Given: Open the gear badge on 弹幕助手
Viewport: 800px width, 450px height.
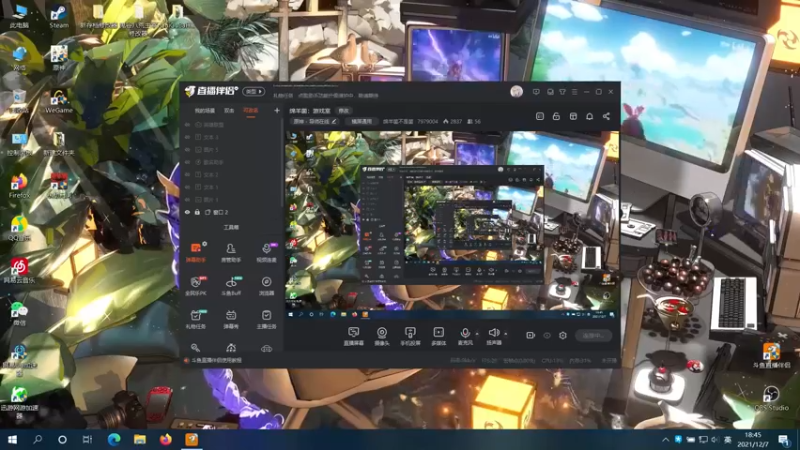Looking at the screenshot, I should [205, 244].
